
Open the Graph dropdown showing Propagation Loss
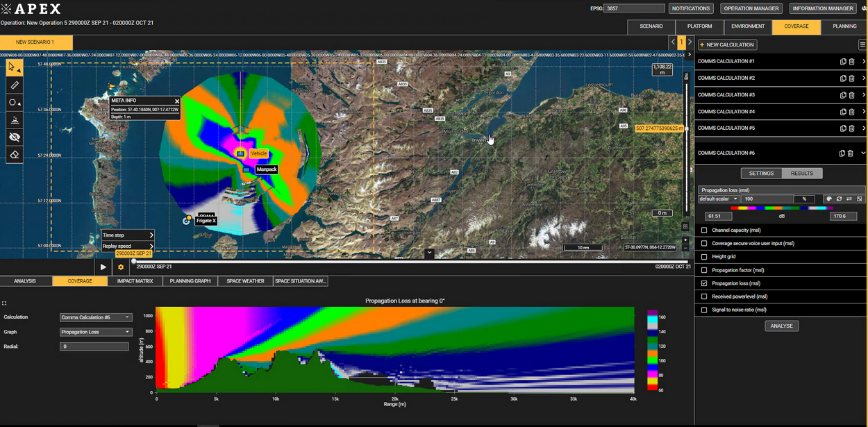94,332
